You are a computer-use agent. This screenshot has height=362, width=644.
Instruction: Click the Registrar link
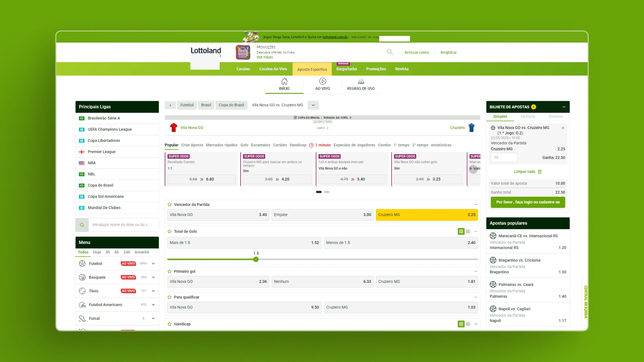[448, 52]
